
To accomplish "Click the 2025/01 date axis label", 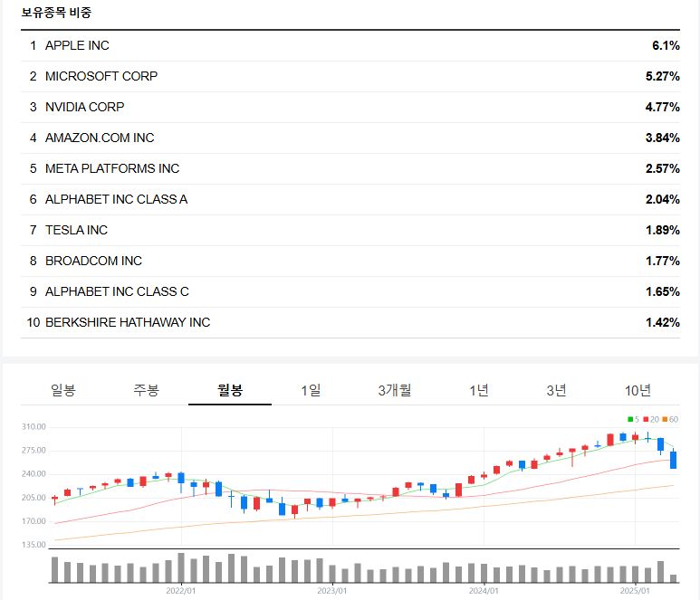I will click(x=635, y=591).
